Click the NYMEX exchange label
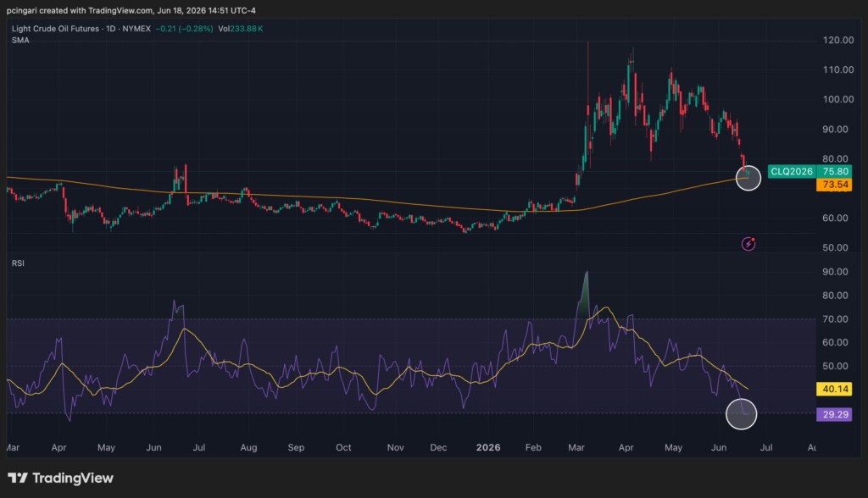Viewport: 868px width, 498px height. (136, 29)
